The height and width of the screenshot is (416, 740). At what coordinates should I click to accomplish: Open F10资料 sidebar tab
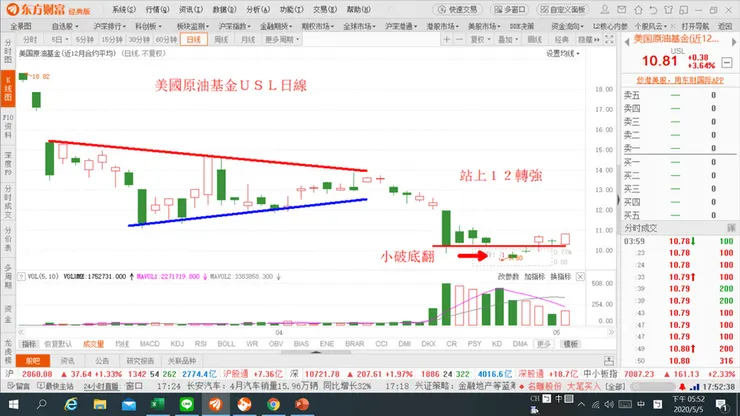coord(8,127)
